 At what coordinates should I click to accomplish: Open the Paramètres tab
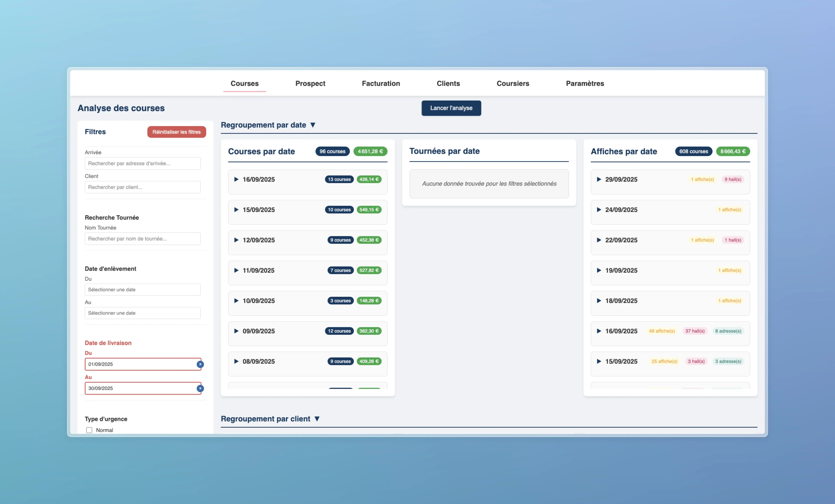click(x=585, y=83)
